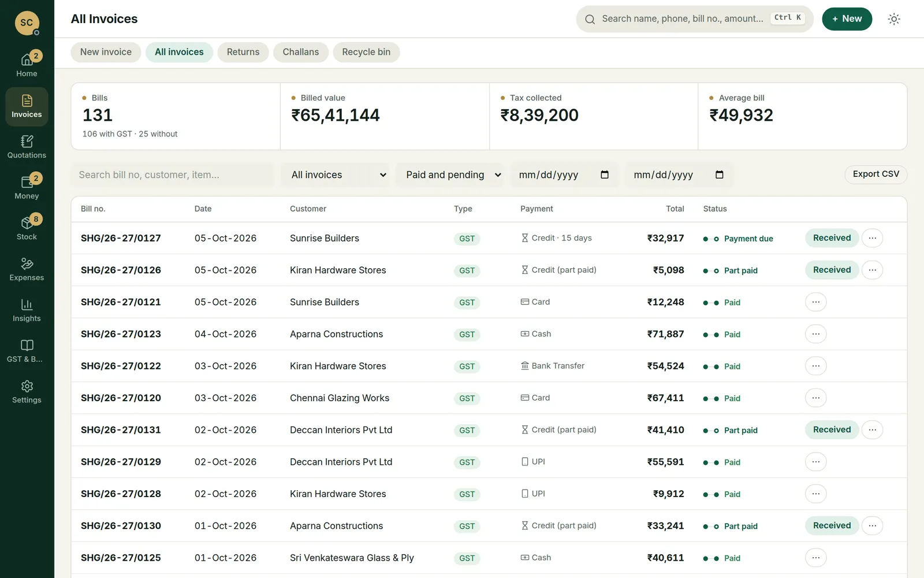Viewport: 924px width, 578px height.
Task: Click the bill search filter field
Action: click(x=173, y=175)
